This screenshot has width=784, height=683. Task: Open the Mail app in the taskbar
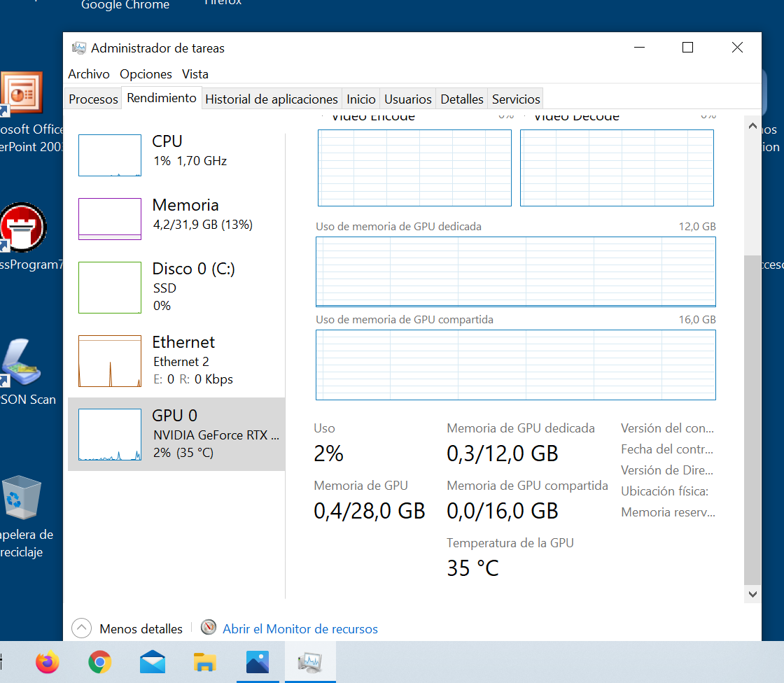(x=153, y=662)
